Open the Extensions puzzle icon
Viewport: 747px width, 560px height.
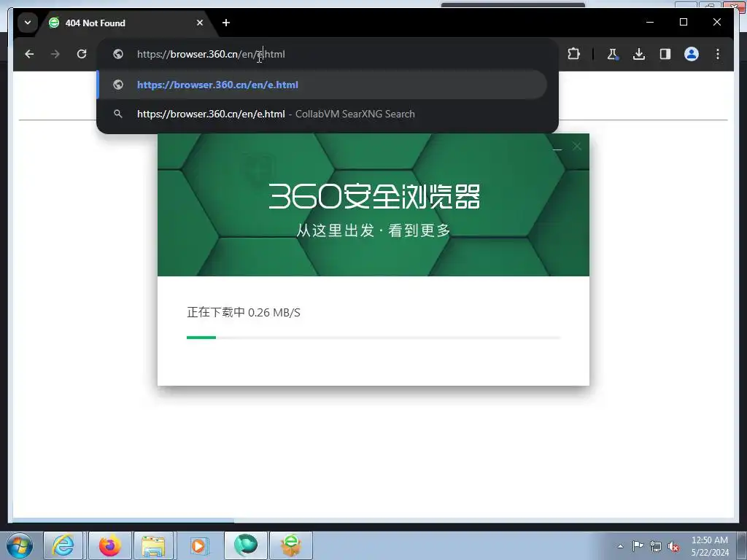(573, 54)
